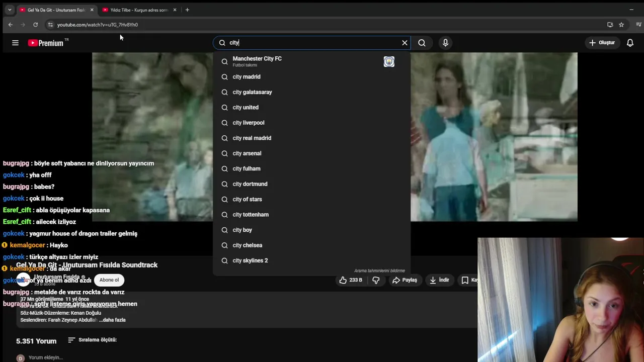The height and width of the screenshot is (362, 644).
Task: Select the city boy suggestion
Action: tap(311, 230)
